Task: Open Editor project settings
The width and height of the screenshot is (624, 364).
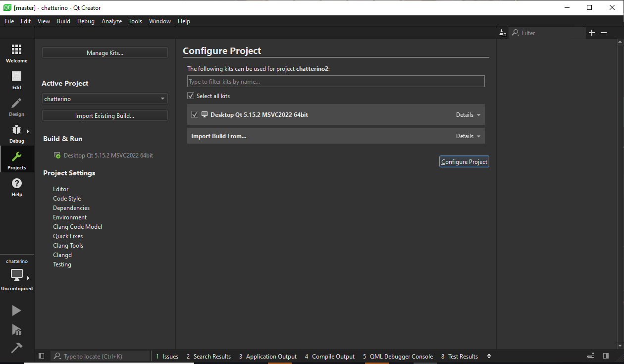Action: pyautogui.click(x=61, y=189)
